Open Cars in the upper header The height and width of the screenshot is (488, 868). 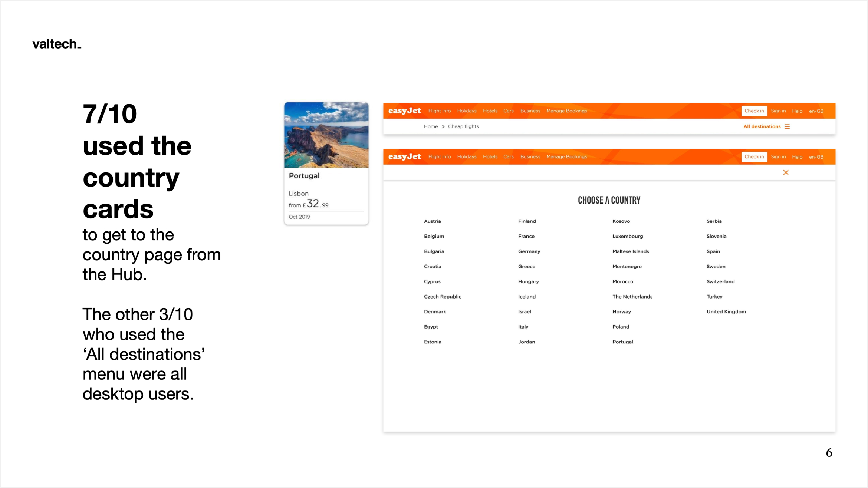(x=508, y=111)
